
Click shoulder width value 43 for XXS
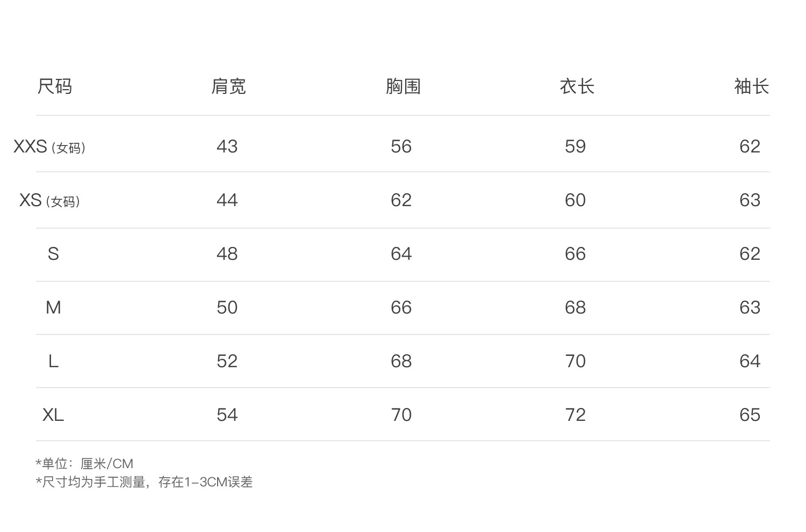tap(227, 147)
